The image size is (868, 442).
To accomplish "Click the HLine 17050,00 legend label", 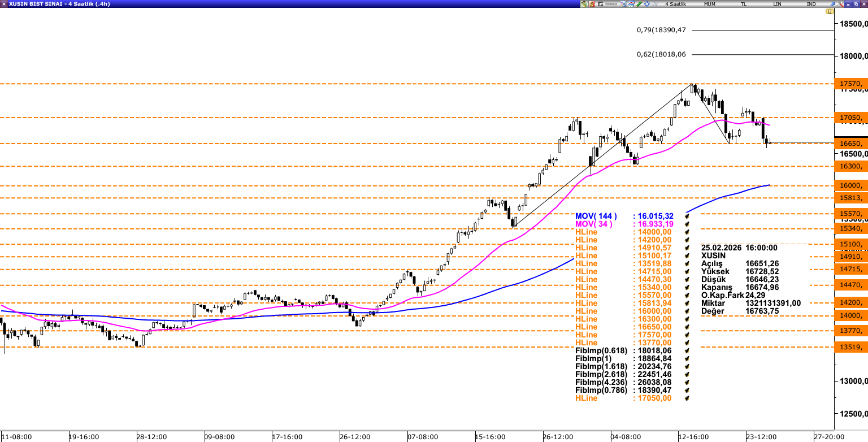I will pos(586,398).
